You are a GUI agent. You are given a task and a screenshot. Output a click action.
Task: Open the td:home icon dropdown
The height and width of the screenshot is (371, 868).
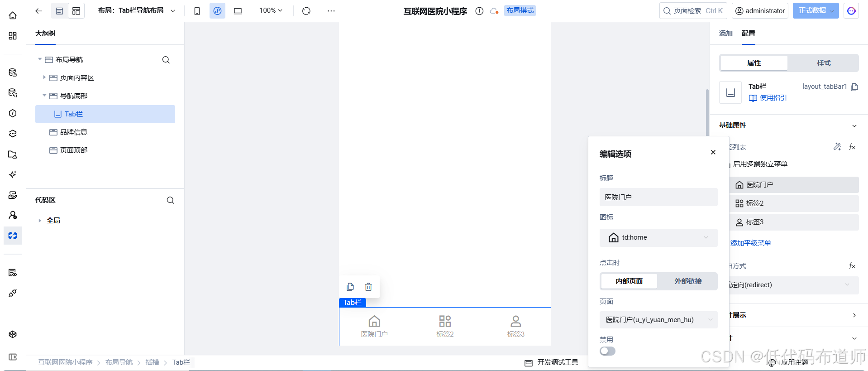pyautogui.click(x=658, y=238)
